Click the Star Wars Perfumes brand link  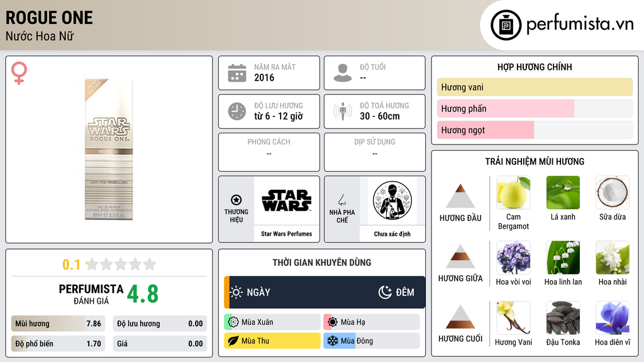point(287,234)
